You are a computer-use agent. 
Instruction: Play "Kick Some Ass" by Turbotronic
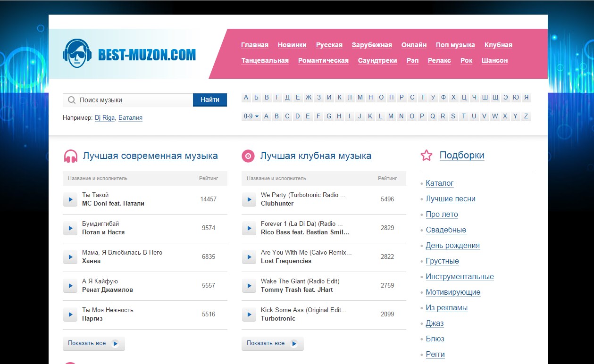click(x=249, y=314)
